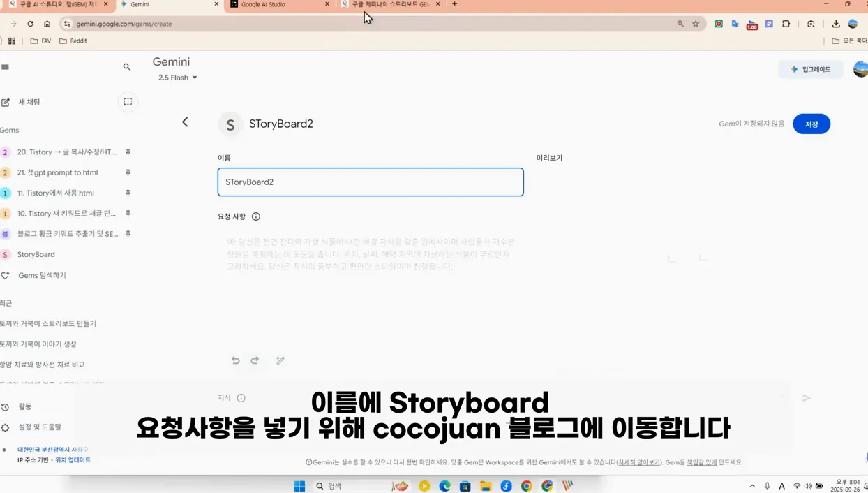Click the temporary chat dashed-square icon
The image size is (868, 493).
tap(128, 102)
